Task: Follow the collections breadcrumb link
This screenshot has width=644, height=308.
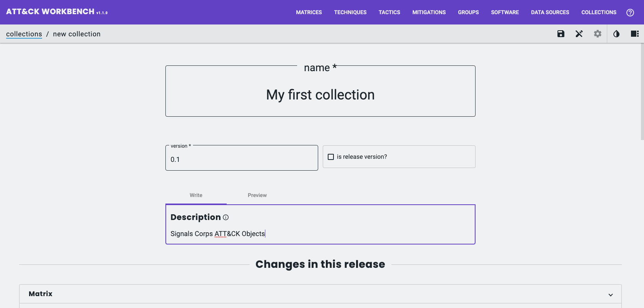Action: (x=24, y=34)
